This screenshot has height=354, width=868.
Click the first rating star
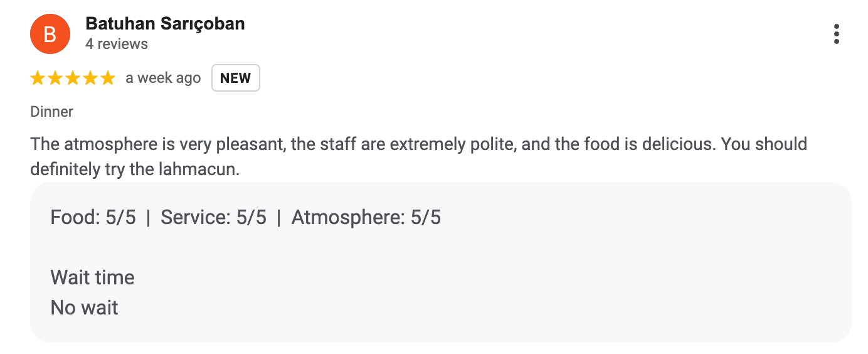pyautogui.click(x=38, y=78)
